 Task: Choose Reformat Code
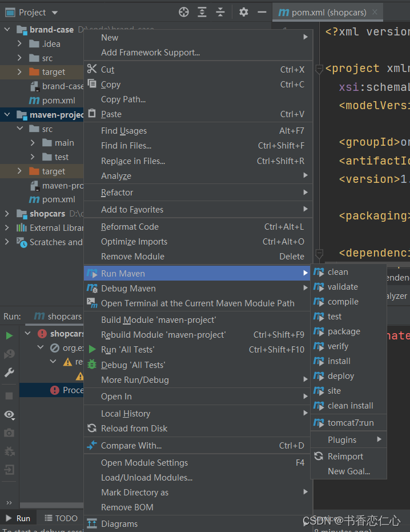pyautogui.click(x=198, y=227)
